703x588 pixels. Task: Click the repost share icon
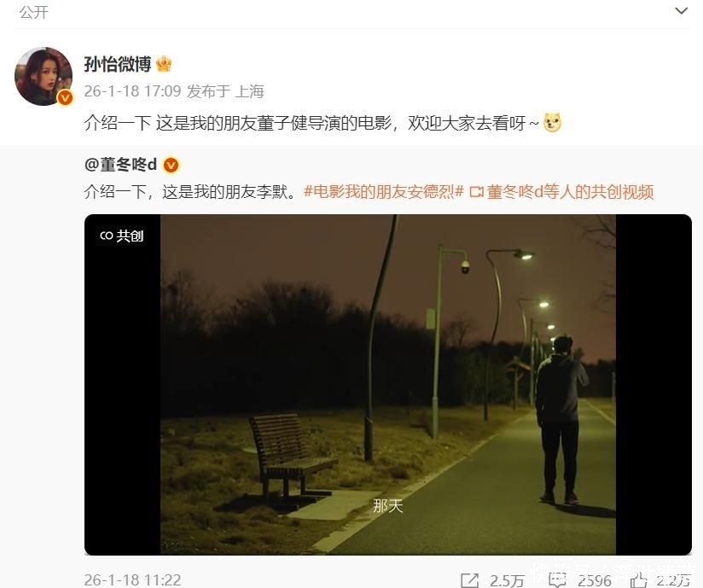pos(469,580)
